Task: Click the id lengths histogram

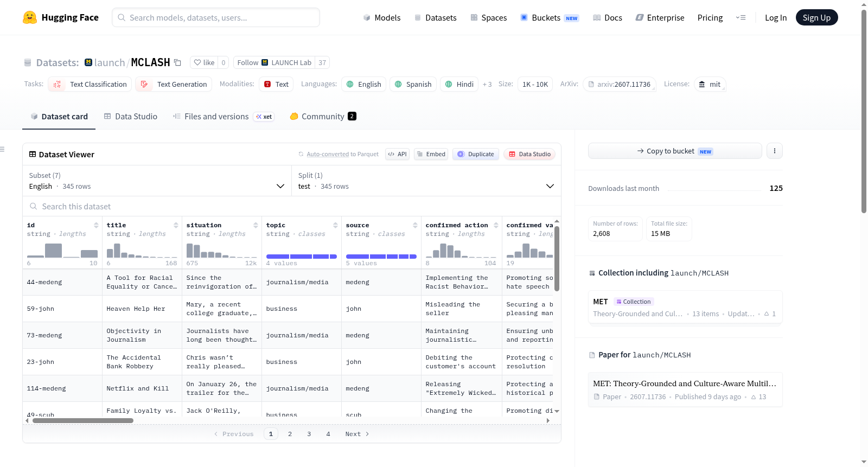Action: coord(62,250)
